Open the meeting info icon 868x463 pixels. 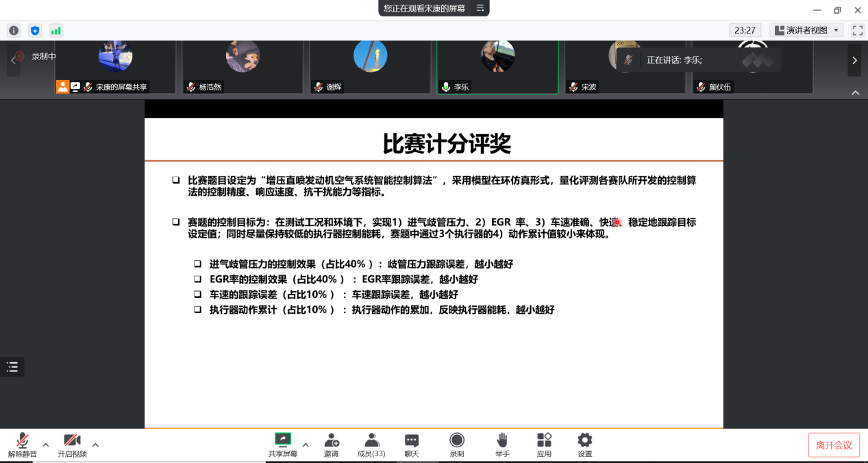(14, 31)
